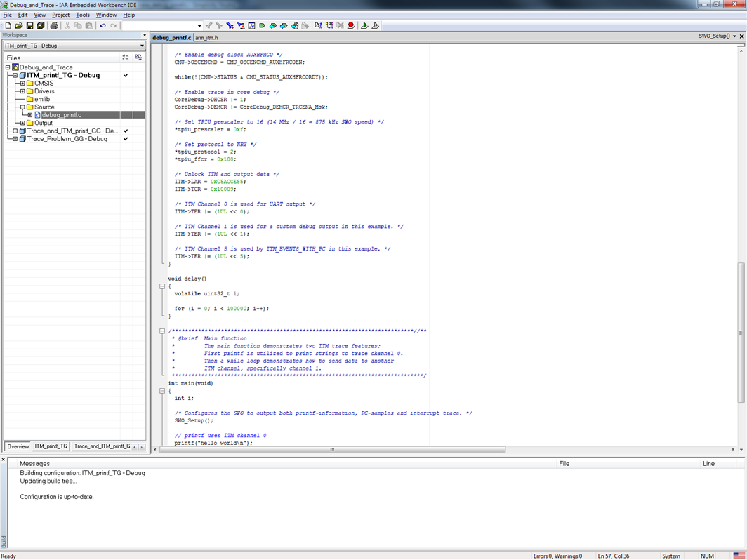The image size is (747, 560).
Task: Open the Project menu
Action: point(60,15)
